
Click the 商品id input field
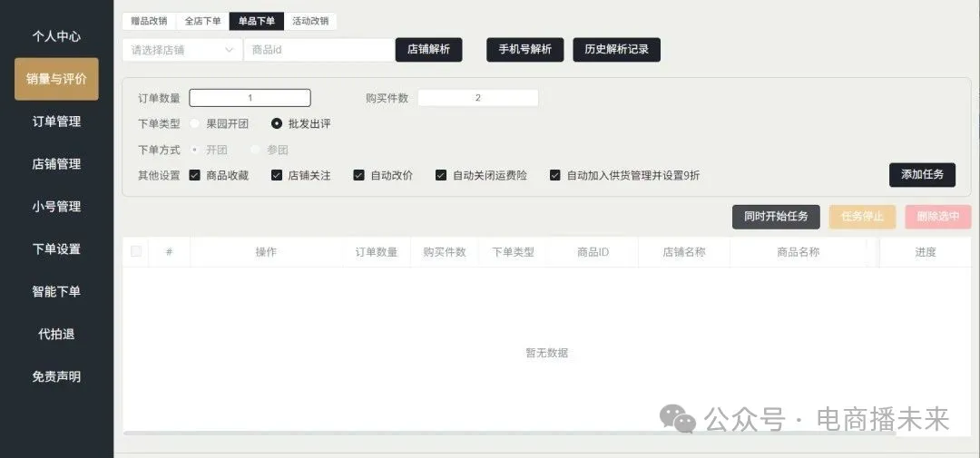[318, 50]
